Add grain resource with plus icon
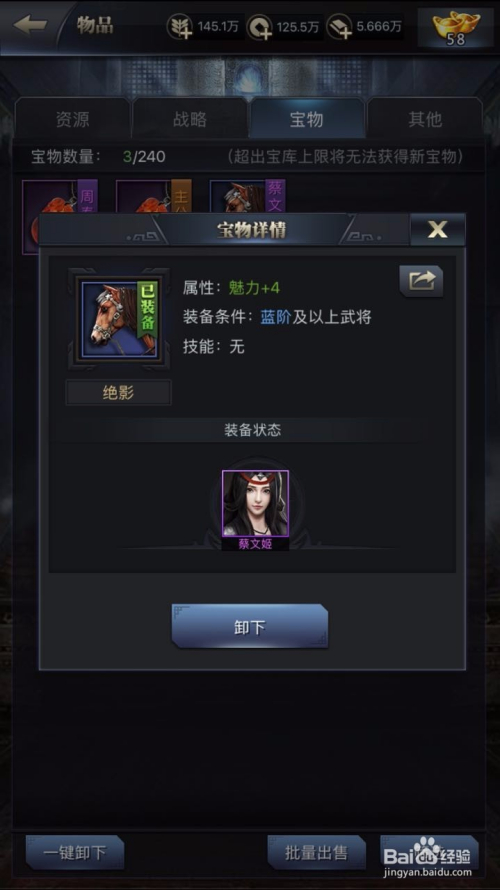 179,27
